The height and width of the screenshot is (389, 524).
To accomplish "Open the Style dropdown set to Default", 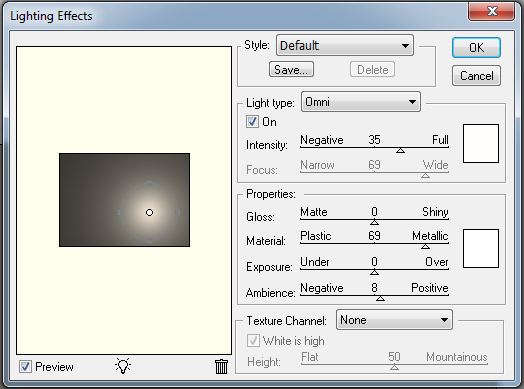I will (x=345, y=45).
